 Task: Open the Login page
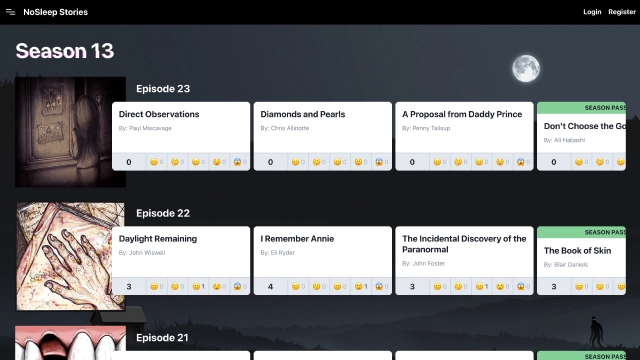point(592,12)
